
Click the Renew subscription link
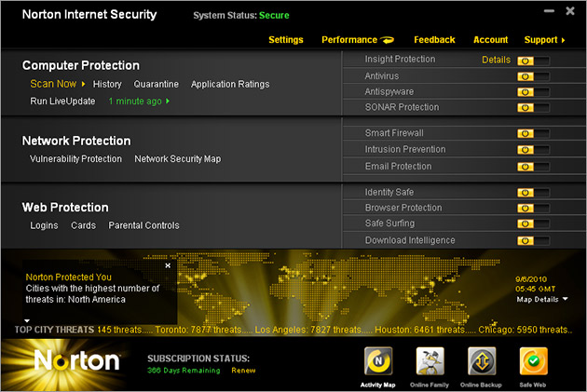tap(243, 371)
